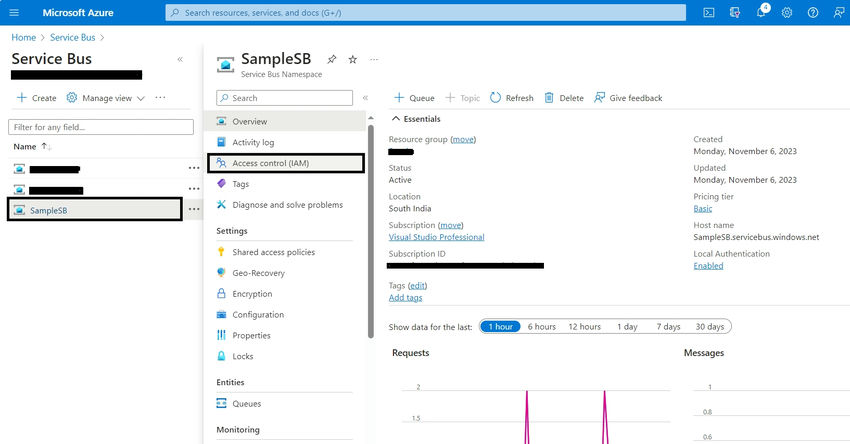
Task: Go to Service Bus breadcrumb
Action: click(73, 37)
